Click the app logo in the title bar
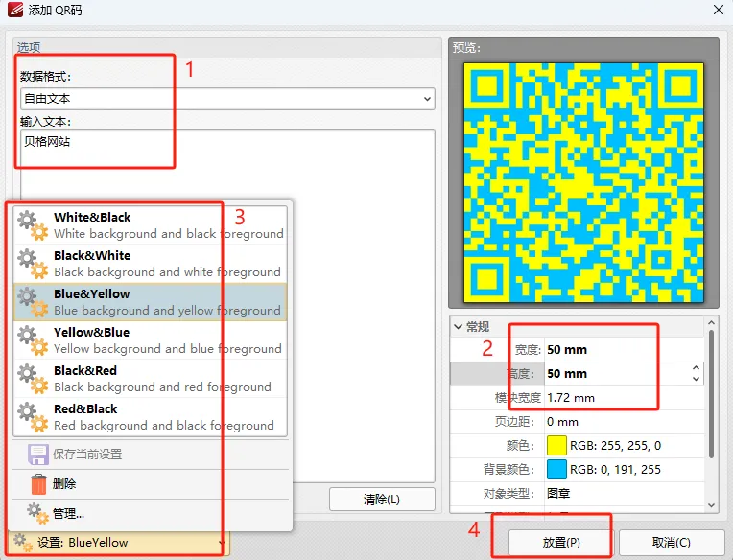 [15, 10]
